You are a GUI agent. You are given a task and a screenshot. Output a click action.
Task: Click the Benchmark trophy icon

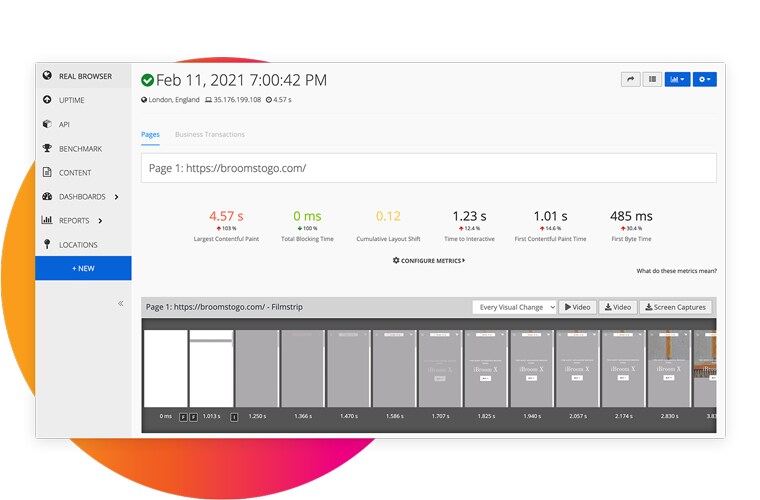[47, 148]
